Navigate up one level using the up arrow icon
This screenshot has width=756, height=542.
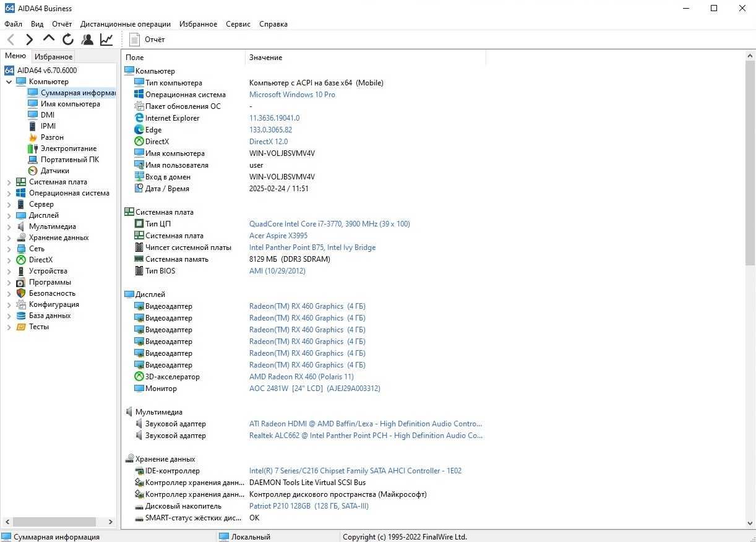point(49,38)
